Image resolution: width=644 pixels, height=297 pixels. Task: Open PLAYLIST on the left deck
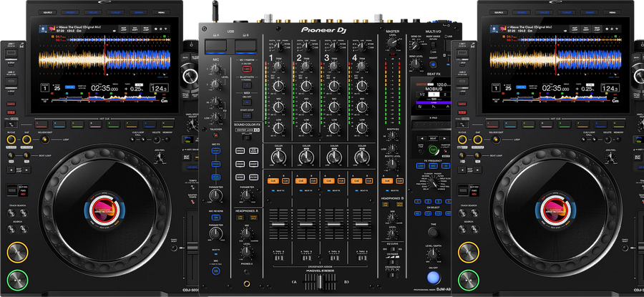(116, 12)
